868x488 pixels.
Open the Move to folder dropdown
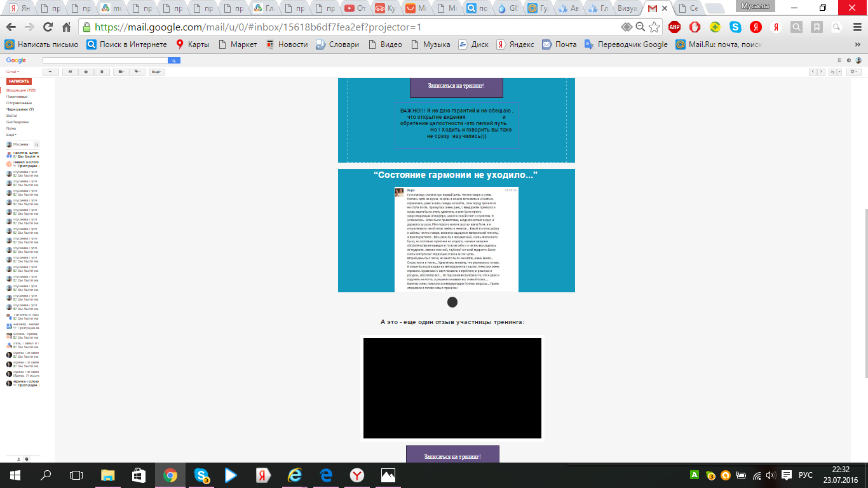(x=121, y=72)
